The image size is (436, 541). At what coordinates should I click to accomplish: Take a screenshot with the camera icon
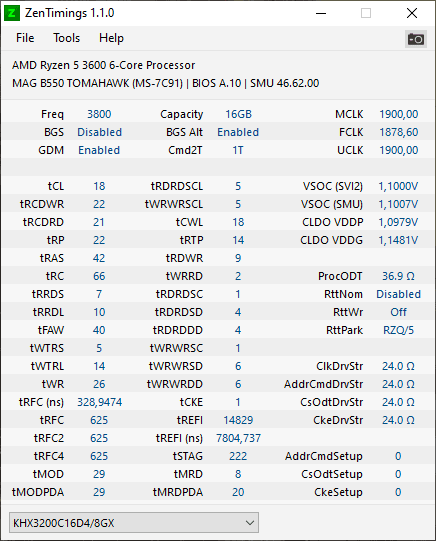(x=416, y=39)
